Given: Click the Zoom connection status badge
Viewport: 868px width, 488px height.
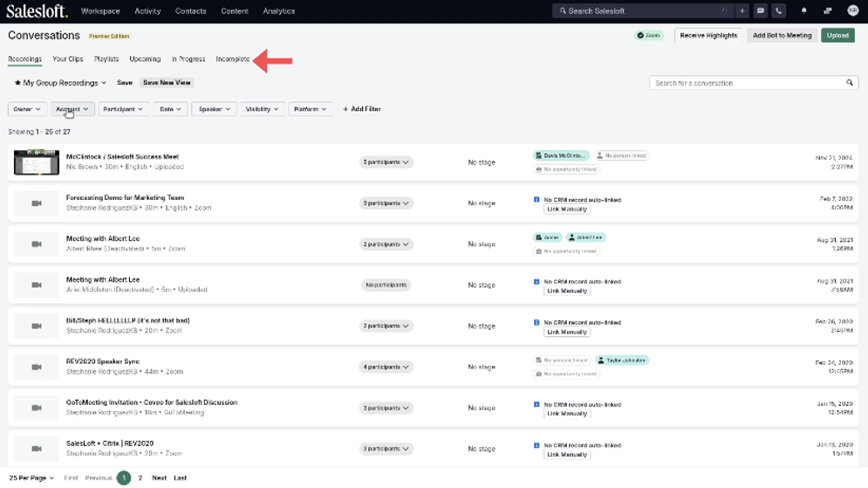Looking at the screenshot, I should point(649,36).
